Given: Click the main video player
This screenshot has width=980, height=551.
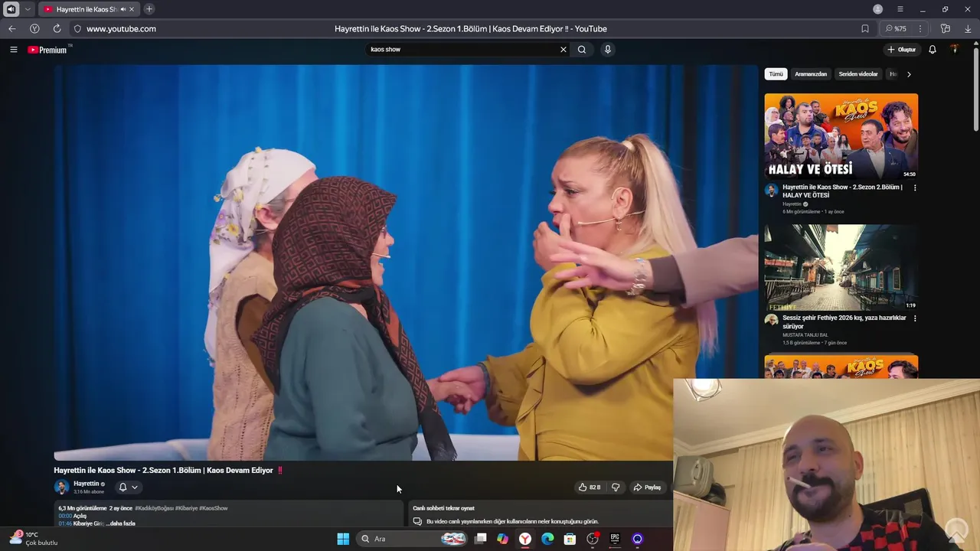Looking at the screenshot, I should tap(406, 262).
